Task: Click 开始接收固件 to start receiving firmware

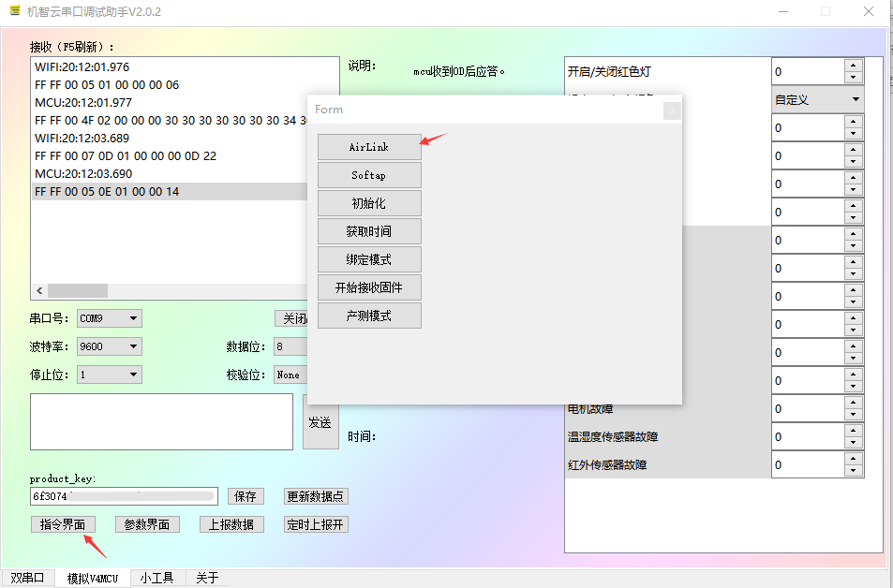Action: [369, 287]
